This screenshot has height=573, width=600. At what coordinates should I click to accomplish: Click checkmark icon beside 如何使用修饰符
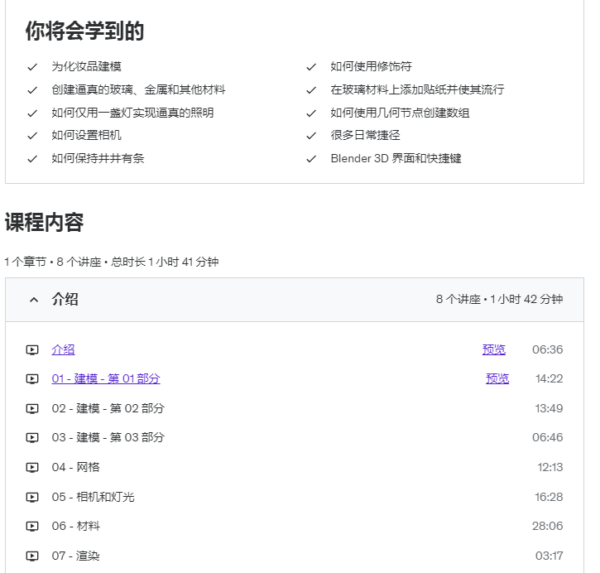pyautogui.click(x=311, y=67)
